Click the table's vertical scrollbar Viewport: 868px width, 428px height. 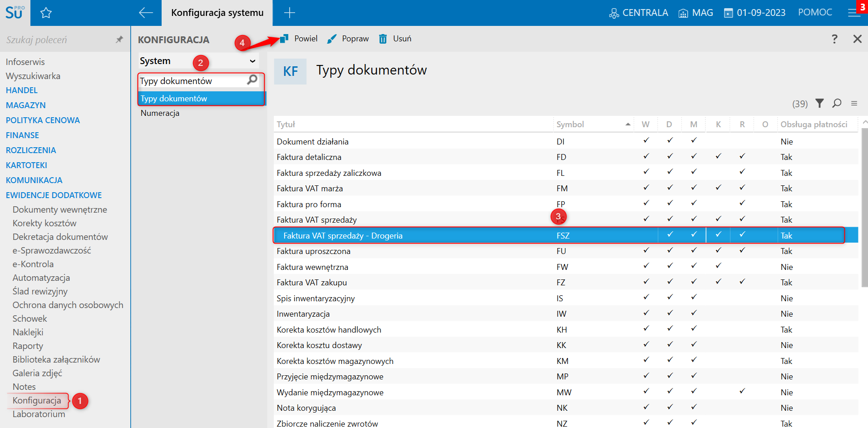[x=864, y=208]
